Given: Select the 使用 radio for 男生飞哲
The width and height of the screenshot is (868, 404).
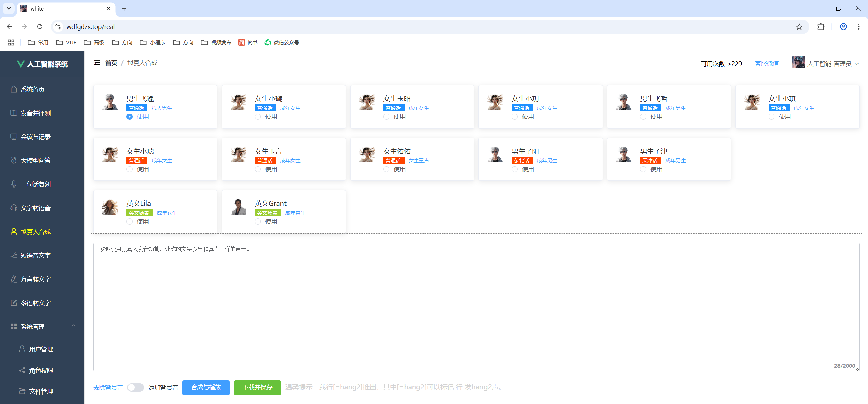Looking at the screenshot, I should pos(643,117).
